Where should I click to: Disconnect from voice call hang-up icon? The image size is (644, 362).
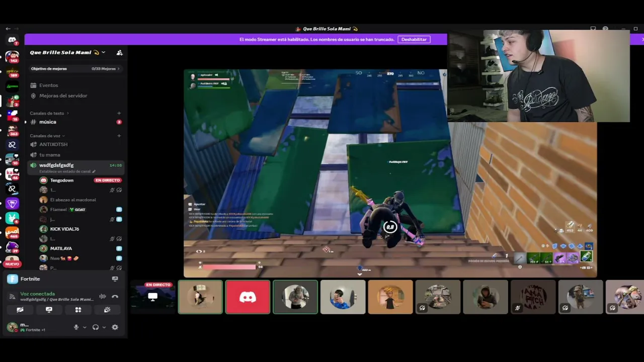coord(115,297)
